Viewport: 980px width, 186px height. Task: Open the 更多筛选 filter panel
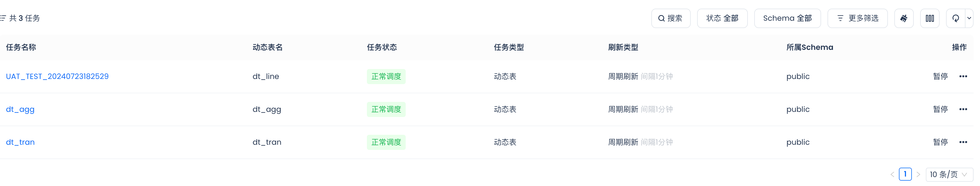pyautogui.click(x=857, y=18)
